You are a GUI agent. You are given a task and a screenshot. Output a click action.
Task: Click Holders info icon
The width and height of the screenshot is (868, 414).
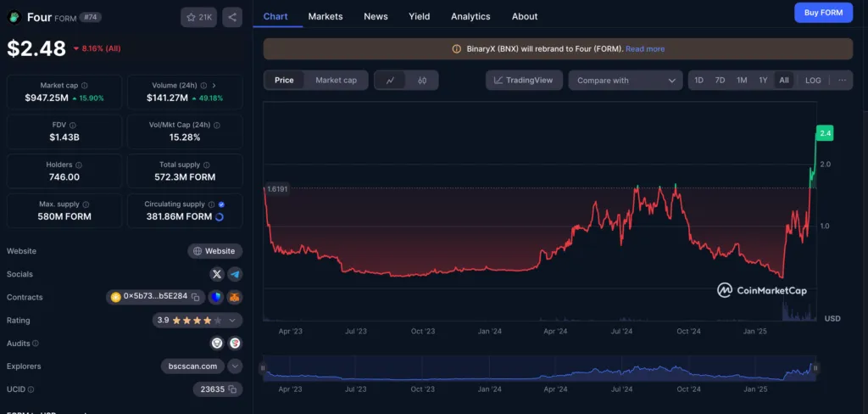point(79,165)
